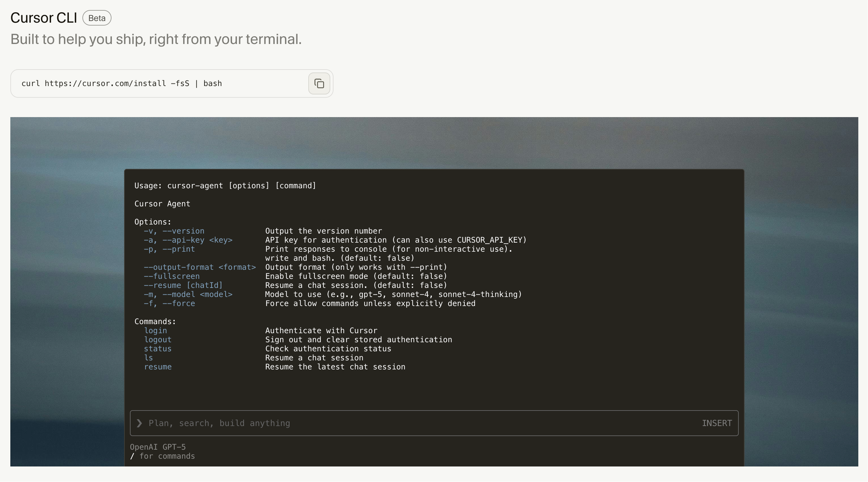This screenshot has height=482, width=868.
Task: Copy the curl install command
Action: tap(319, 83)
